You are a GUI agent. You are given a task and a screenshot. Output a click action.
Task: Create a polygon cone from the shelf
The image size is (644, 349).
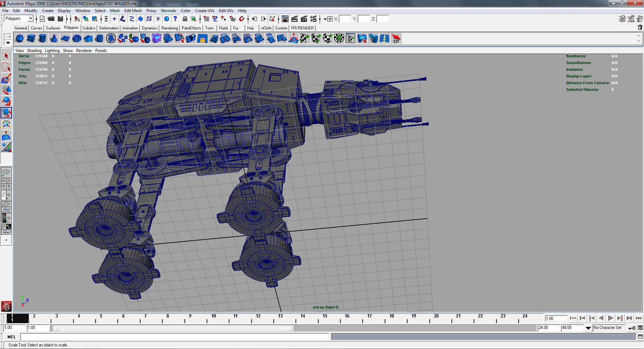pos(54,39)
